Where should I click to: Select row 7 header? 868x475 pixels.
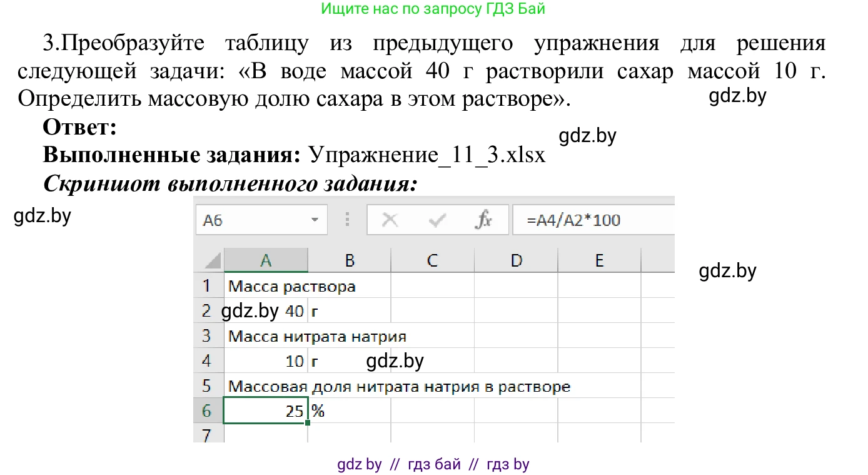point(208,433)
